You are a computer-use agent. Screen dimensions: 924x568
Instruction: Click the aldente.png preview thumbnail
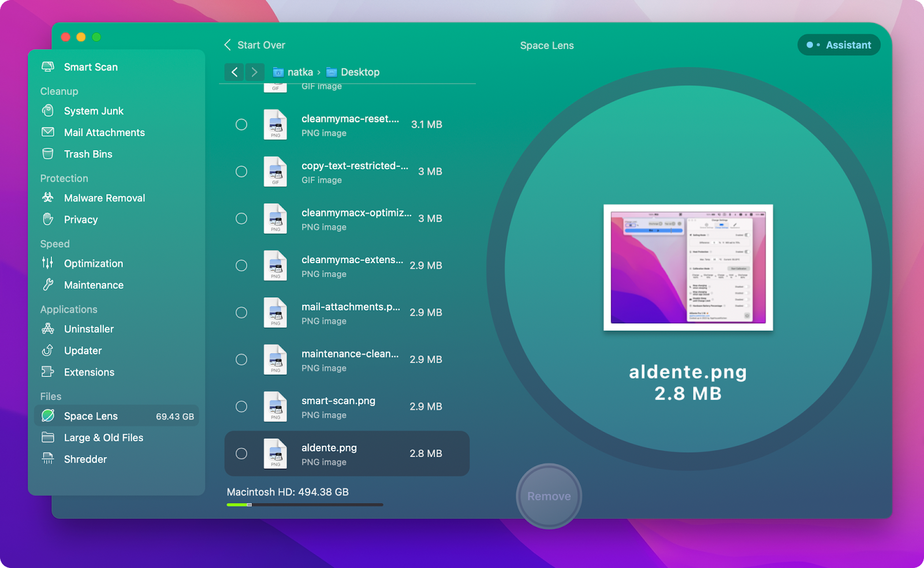pyautogui.click(x=688, y=267)
